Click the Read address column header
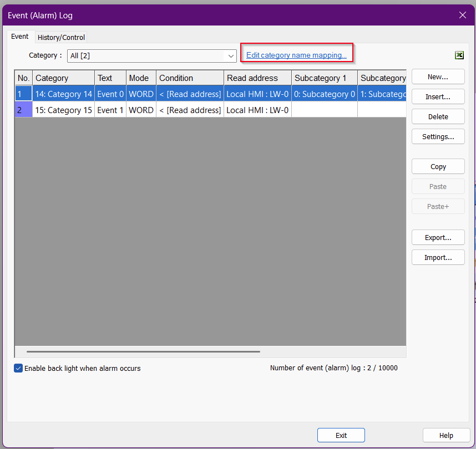 click(257, 78)
